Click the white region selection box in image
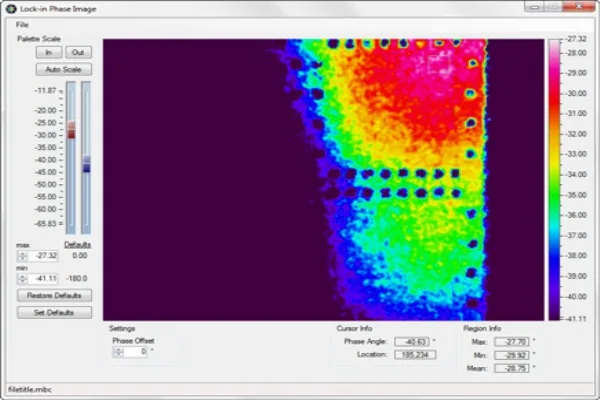 [439, 64]
